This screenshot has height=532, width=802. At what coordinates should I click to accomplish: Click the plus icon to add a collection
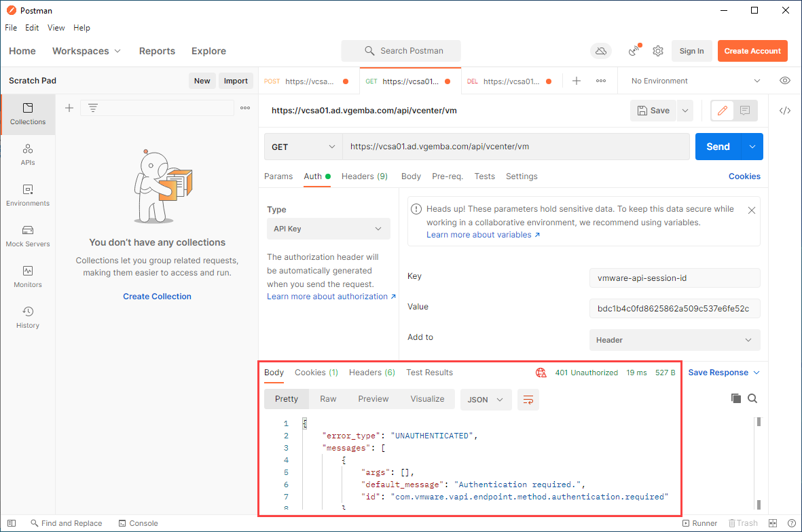coord(69,108)
